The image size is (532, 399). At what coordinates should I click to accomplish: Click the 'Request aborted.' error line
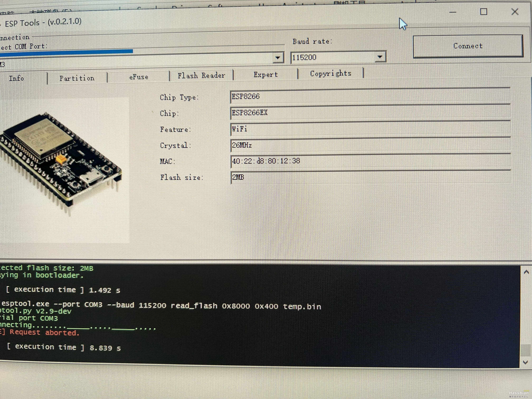coord(40,332)
